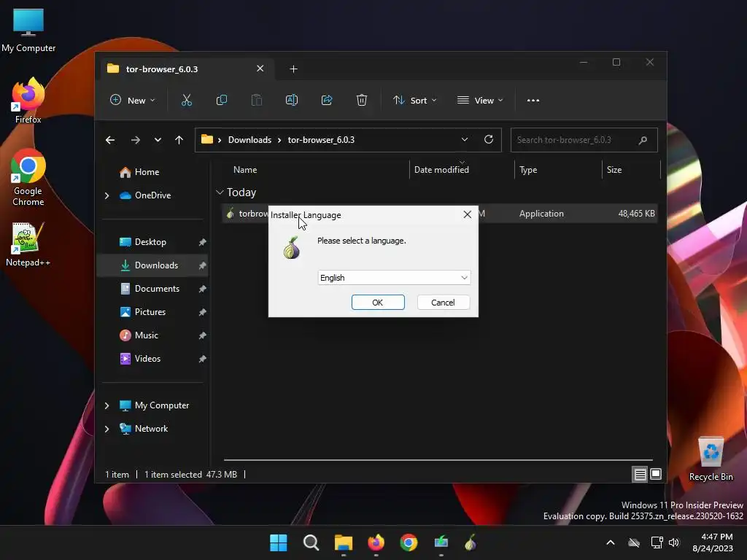Open Windows Start menu
The height and width of the screenshot is (560, 747).
pos(278,542)
